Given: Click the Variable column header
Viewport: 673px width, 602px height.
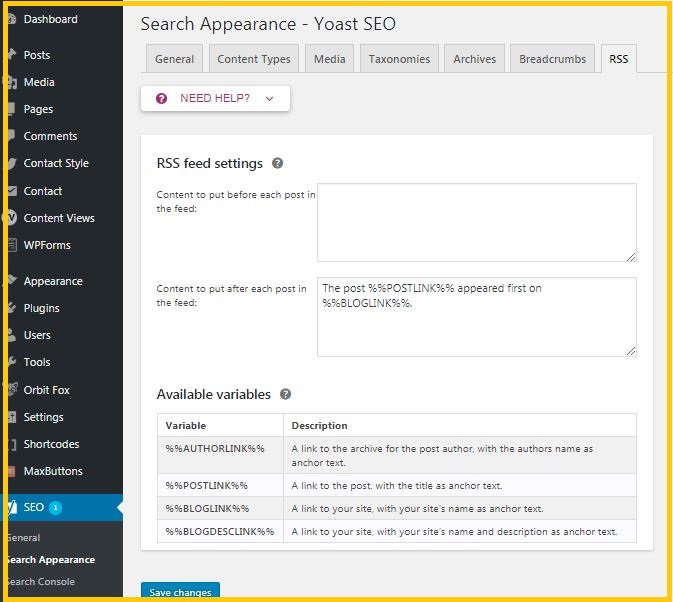Looking at the screenshot, I should (x=220, y=425).
